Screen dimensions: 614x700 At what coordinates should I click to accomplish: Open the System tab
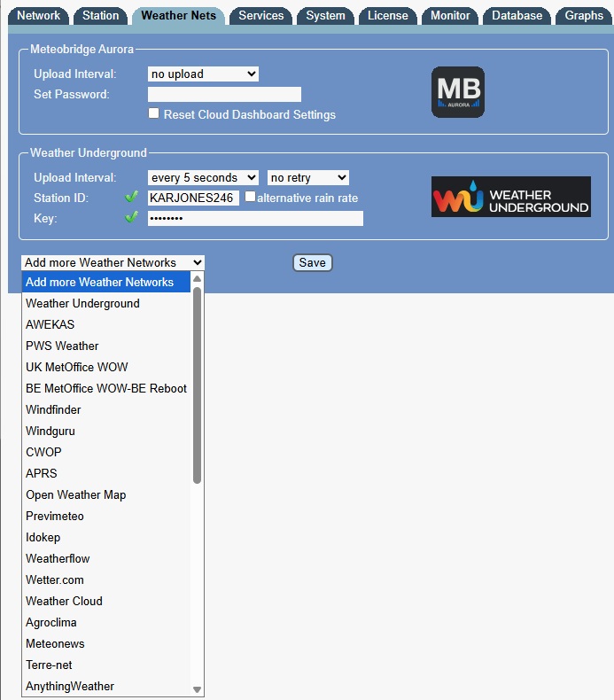(x=325, y=16)
